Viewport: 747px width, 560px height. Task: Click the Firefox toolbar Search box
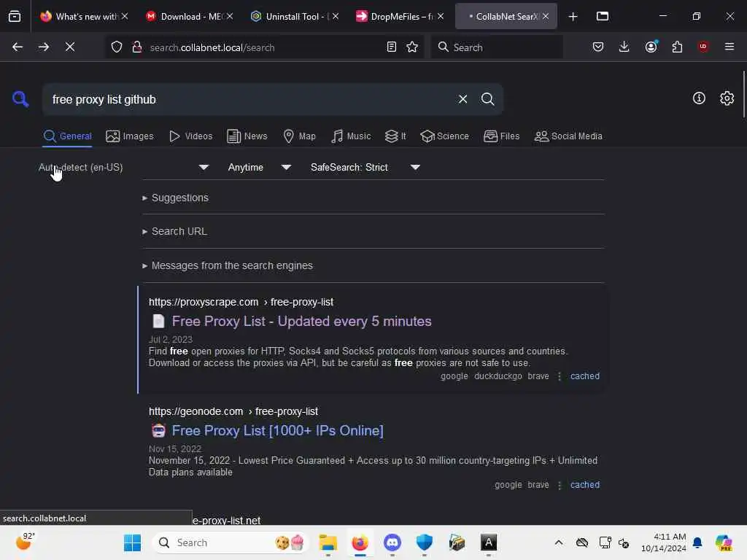(496, 47)
